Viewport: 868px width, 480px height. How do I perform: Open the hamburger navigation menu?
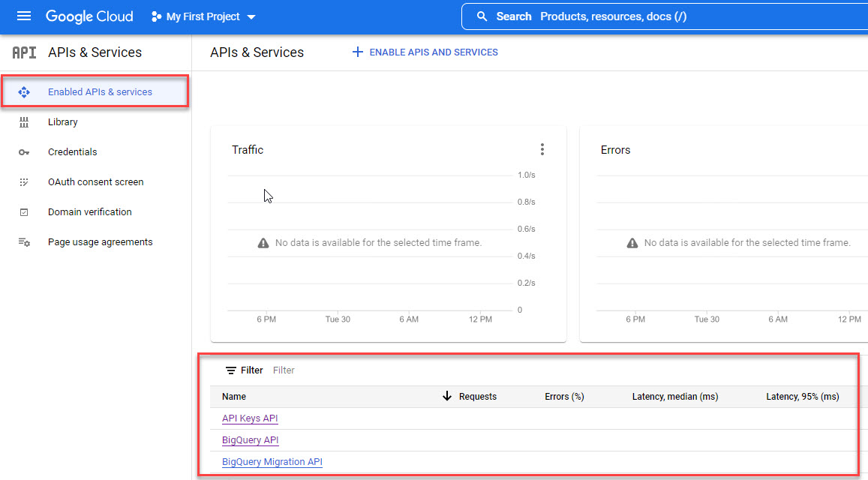pos(24,16)
